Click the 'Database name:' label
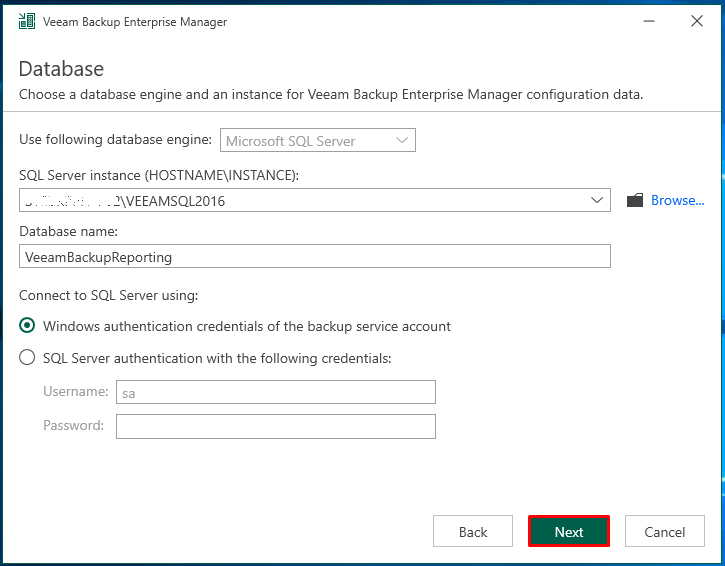 (68, 231)
